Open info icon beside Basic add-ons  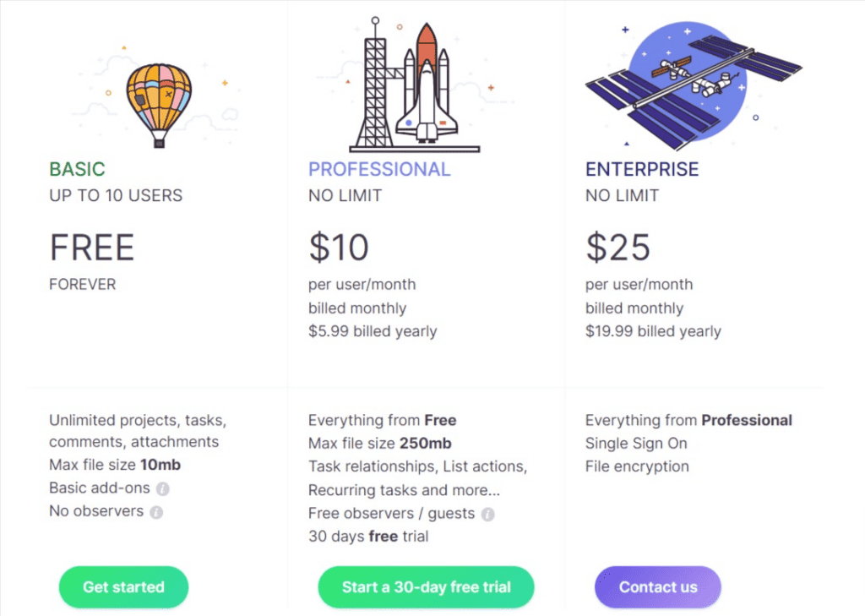[163, 488]
